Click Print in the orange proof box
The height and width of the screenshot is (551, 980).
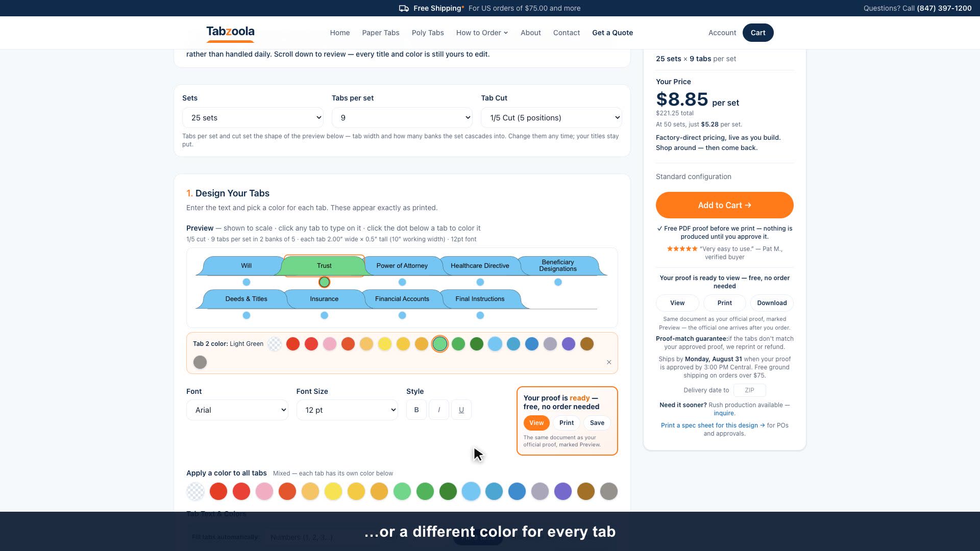pyautogui.click(x=567, y=423)
